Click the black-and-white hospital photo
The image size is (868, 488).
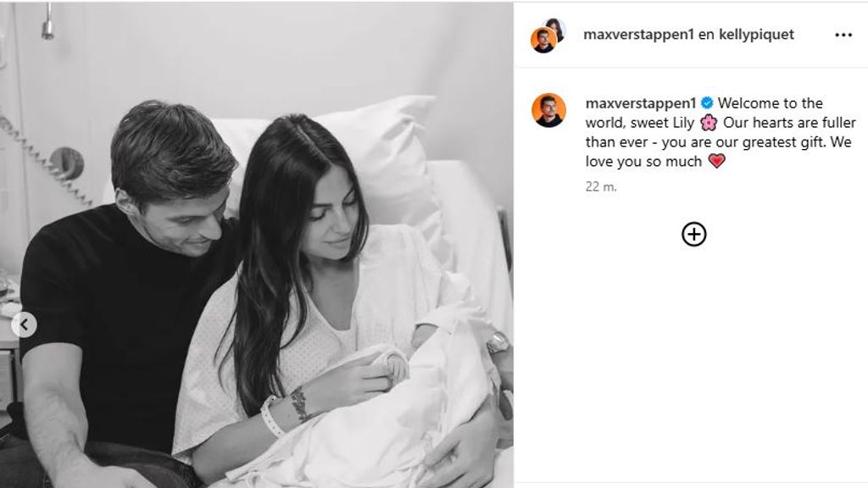[x=256, y=245]
